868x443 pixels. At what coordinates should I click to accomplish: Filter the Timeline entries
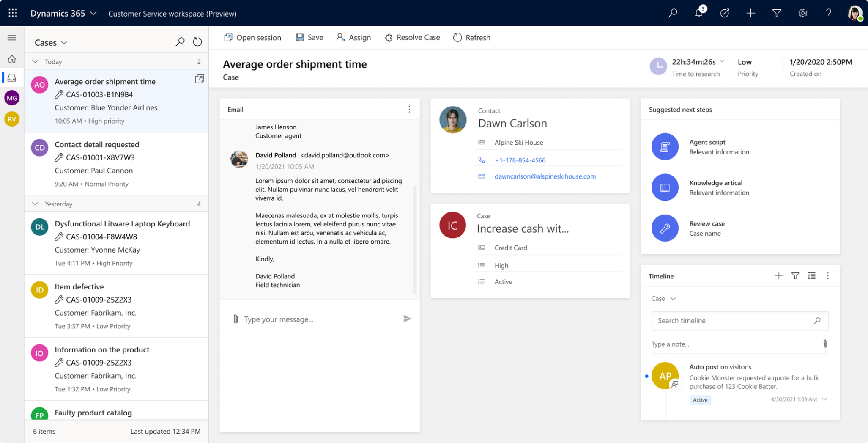tap(795, 276)
